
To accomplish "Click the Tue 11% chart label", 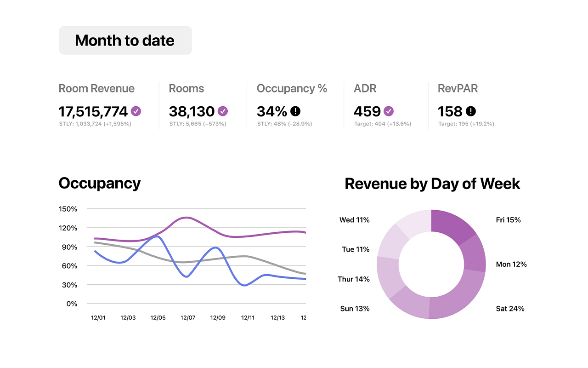I will 356,249.
